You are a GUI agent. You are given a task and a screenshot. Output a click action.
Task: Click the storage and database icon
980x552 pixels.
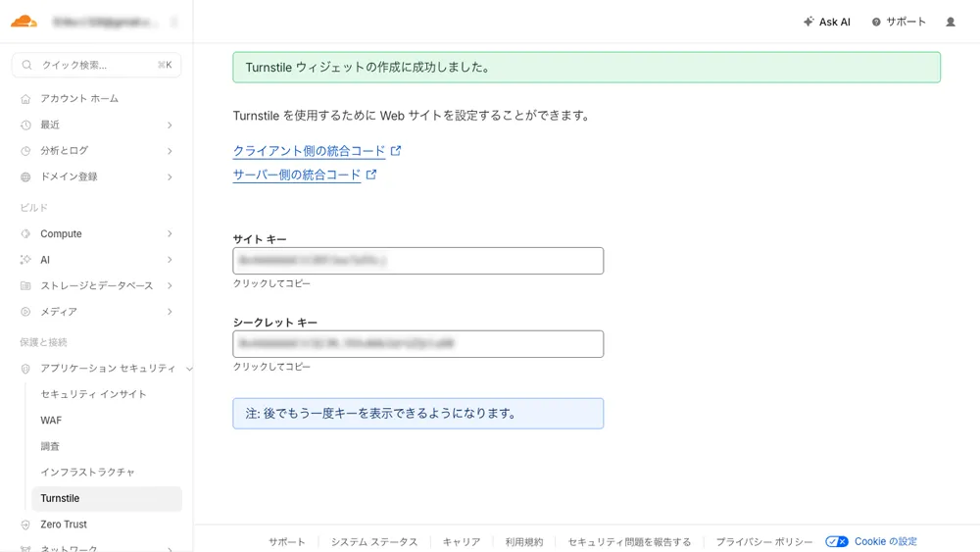[x=25, y=285]
